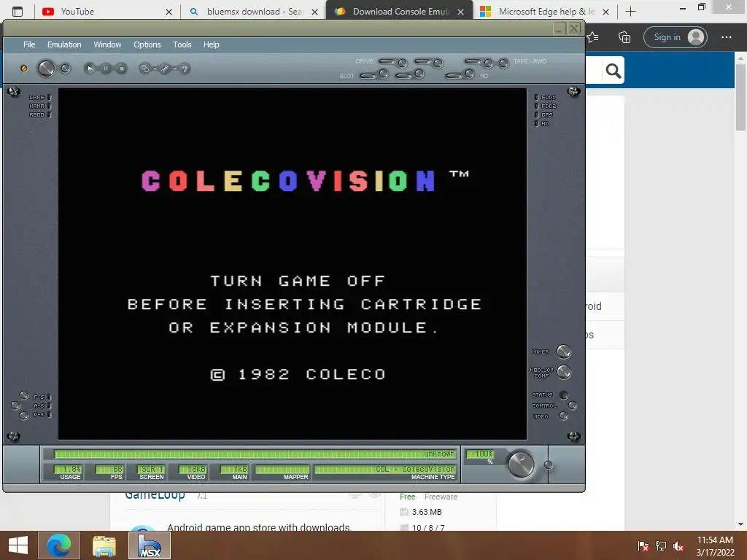The width and height of the screenshot is (747, 560).
Task: Click the MIXER knob
Action: [x=564, y=351]
